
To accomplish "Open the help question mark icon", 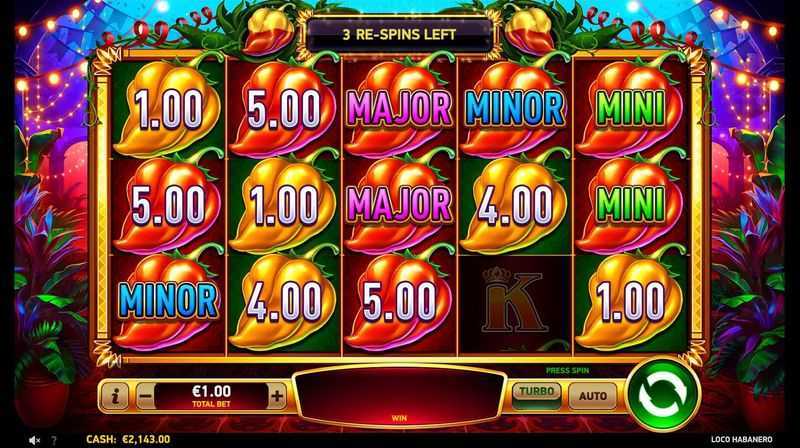I will [54, 440].
